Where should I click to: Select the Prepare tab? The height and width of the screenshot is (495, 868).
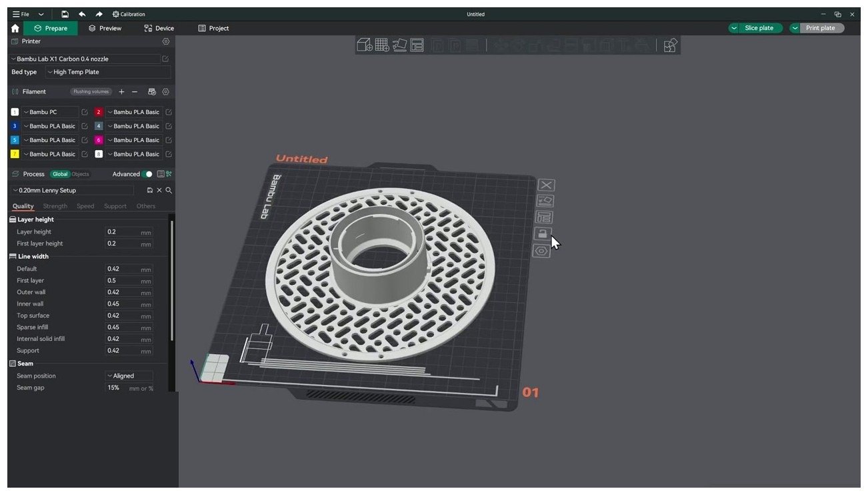pyautogui.click(x=51, y=29)
